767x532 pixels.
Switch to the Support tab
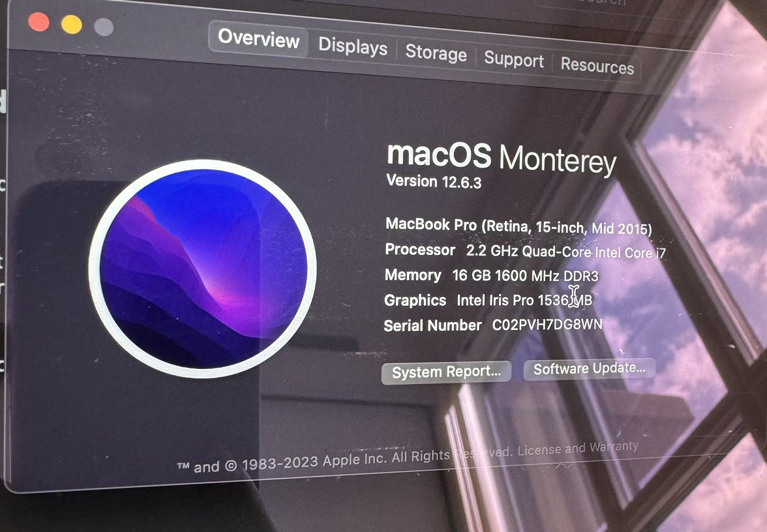[514, 60]
